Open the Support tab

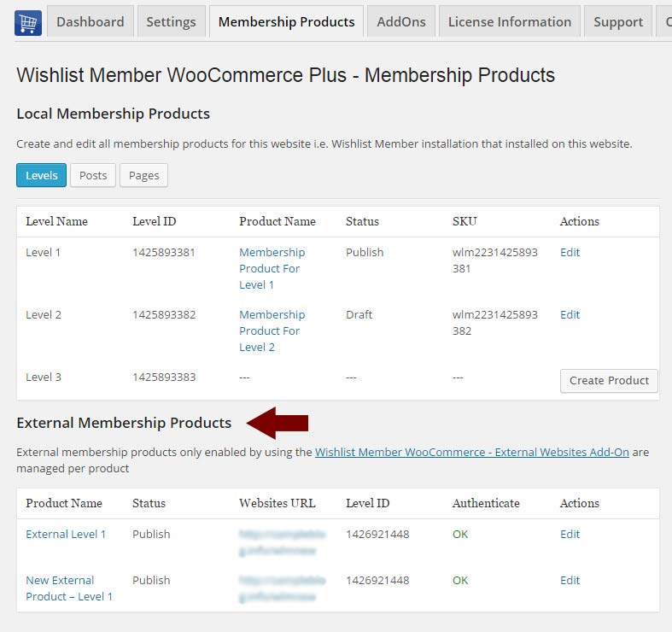(x=618, y=21)
